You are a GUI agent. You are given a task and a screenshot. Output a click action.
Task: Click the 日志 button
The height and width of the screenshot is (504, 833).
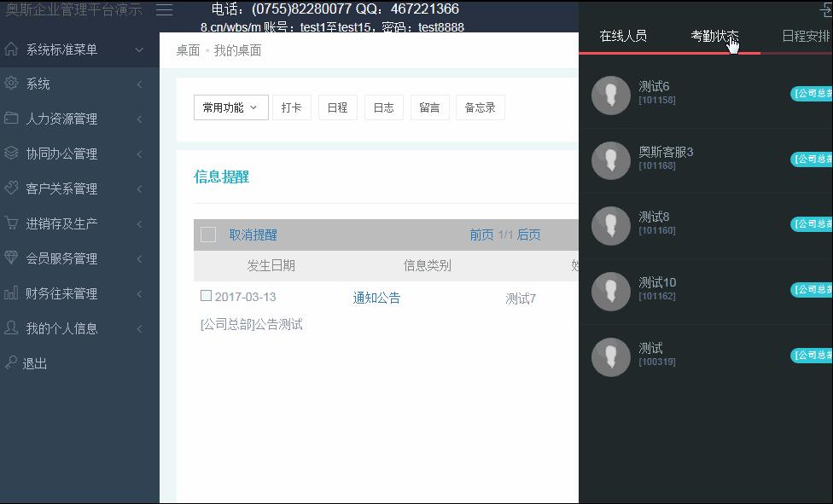click(x=383, y=107)
